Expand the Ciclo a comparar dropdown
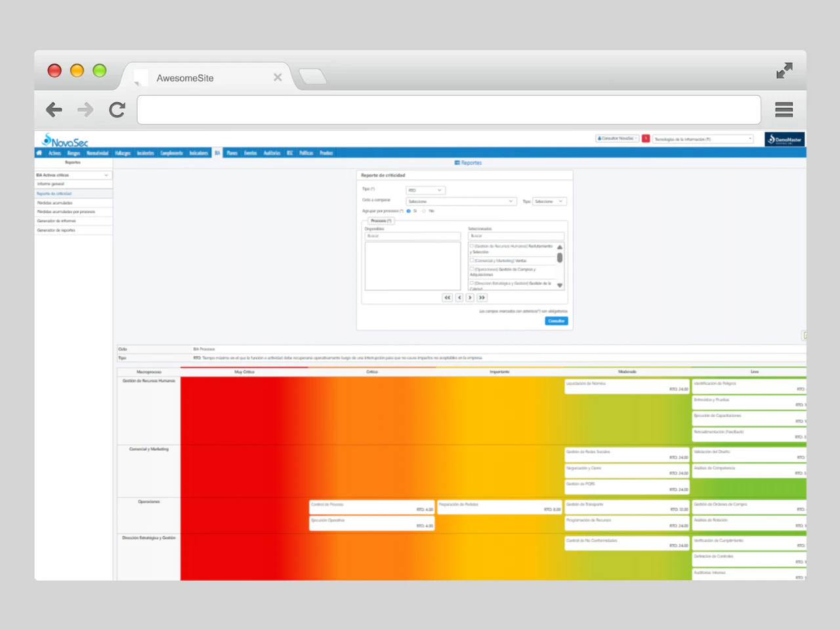The width and height of the screenshot is (840, 630). click(460, 201)
